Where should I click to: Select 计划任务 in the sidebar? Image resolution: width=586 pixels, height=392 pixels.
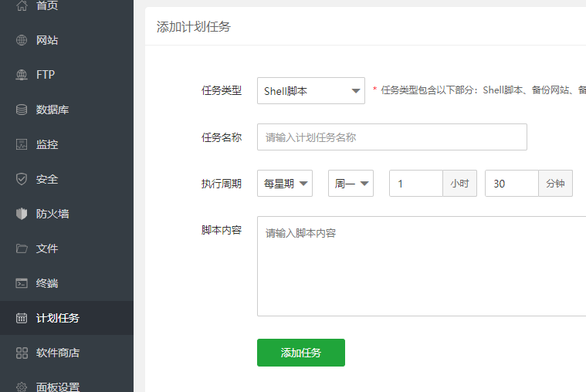(x=66, y=318)
